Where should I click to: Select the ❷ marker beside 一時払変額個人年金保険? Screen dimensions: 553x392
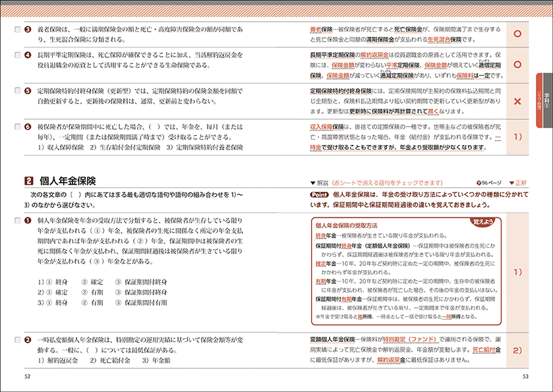(28, 340)
